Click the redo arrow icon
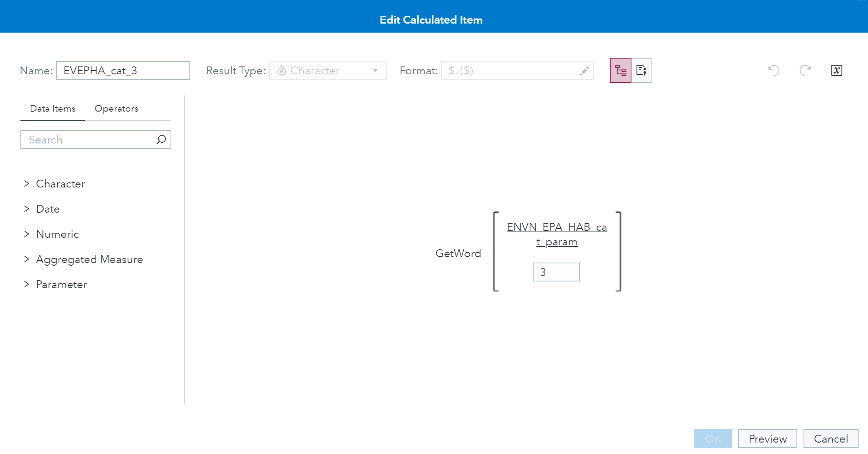This screenshot has height=454, width=868. pos(805,70)
